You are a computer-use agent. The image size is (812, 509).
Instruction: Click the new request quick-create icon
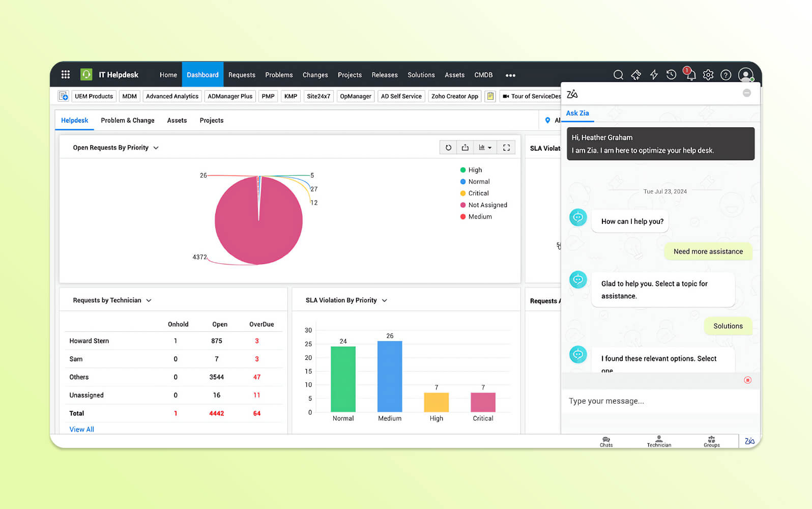[64, 96]
